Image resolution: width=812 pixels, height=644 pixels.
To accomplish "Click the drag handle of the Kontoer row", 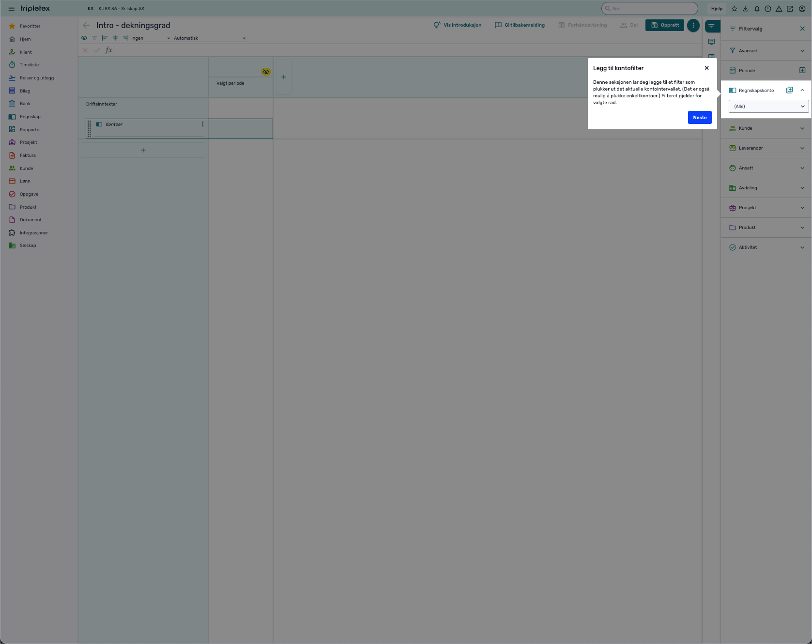I will point(89,129).
